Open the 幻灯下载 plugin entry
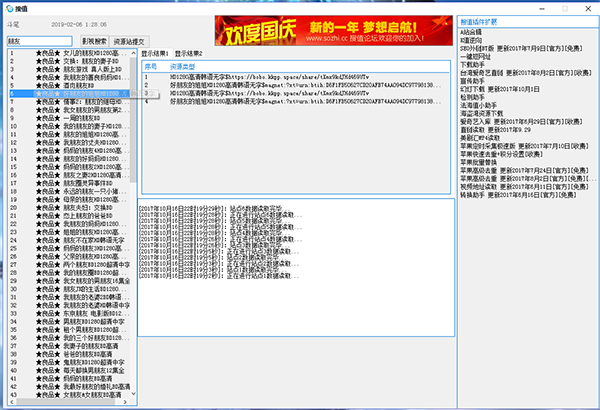The image size is (600, 410). [x=500, y=89]
